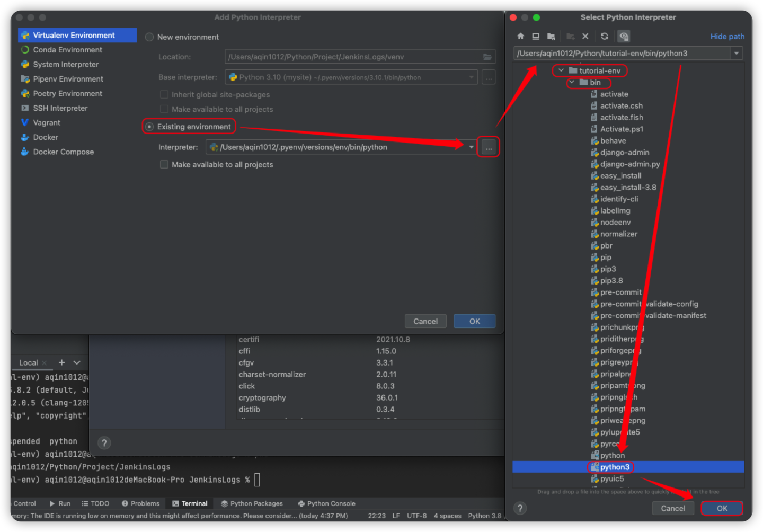Select pyuic5 in file tree
Image resolution: width=763 pixels, height=532 pixels.
point(612,478)
